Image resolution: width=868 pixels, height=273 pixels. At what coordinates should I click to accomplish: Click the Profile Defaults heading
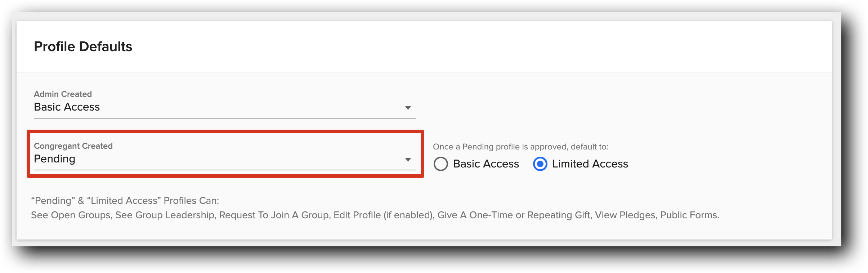83,46
